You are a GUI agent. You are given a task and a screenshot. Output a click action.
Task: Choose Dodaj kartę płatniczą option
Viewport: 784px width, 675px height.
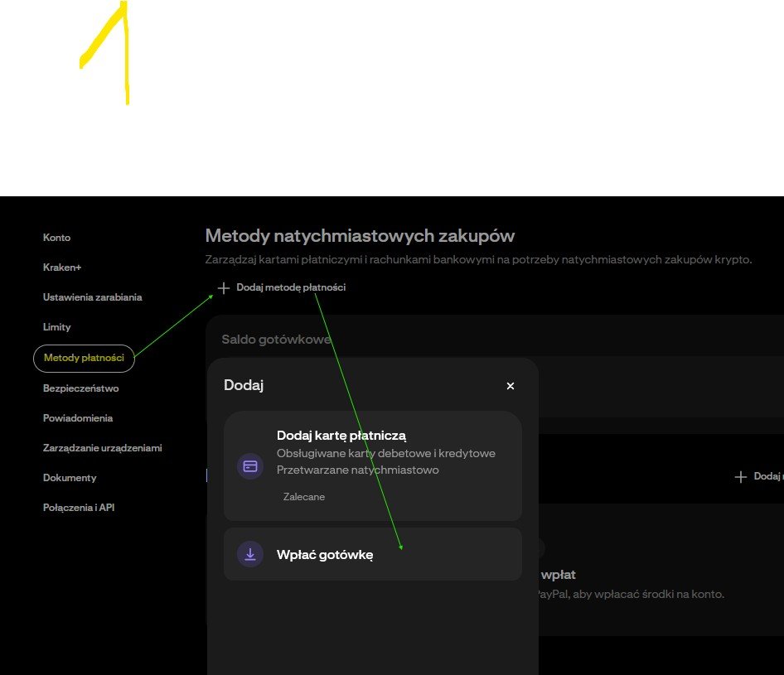[x=373, y=465]
